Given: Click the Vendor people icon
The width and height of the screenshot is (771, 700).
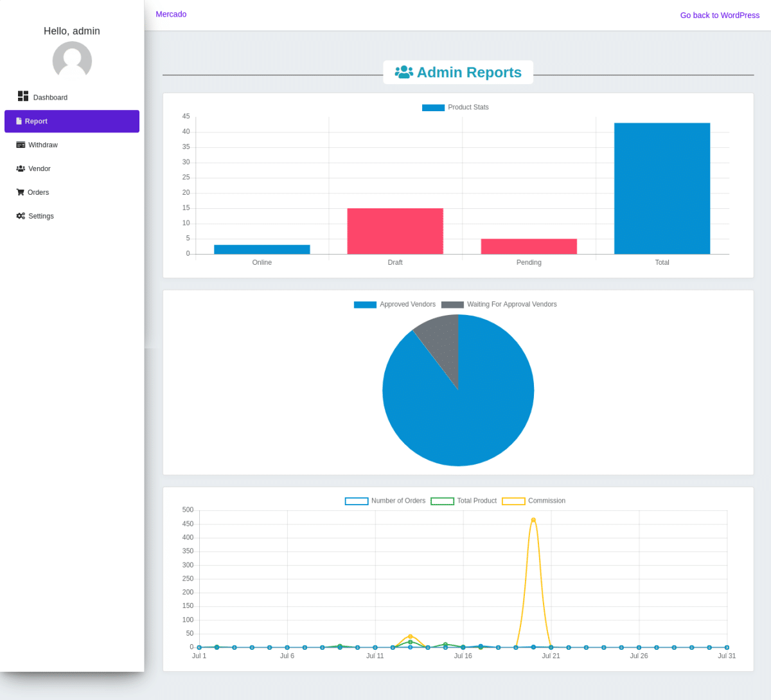Looking at the screenshot, I should [x=21, y=168].
